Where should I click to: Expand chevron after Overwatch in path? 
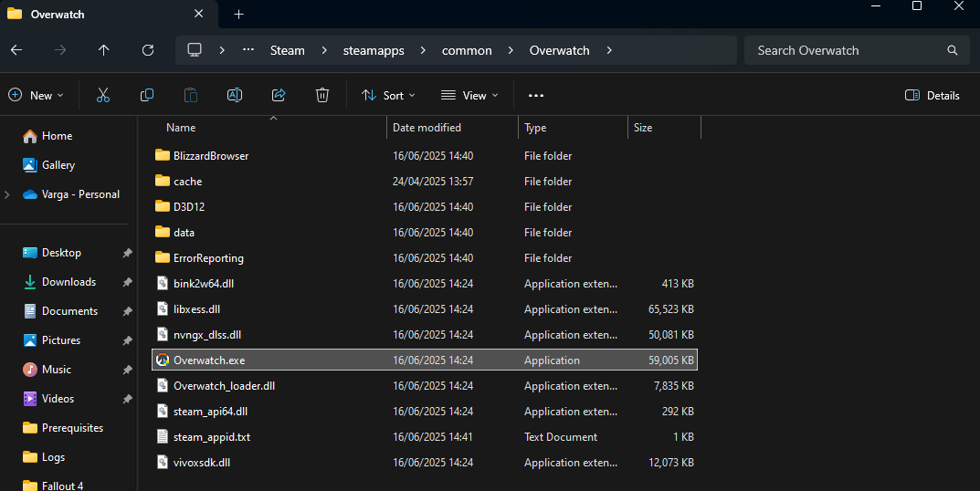[x=609, y=50]
